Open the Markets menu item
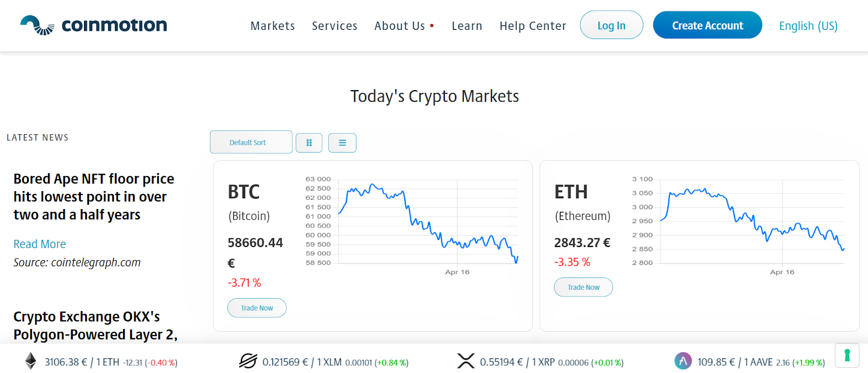868x373 pixels. point(273,26)
